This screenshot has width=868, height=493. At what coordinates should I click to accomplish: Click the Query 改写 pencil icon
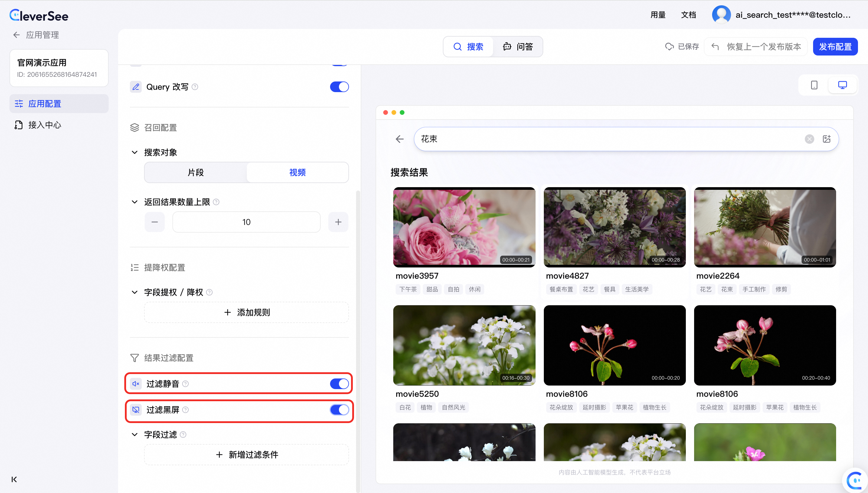click(x=136, y=87)
